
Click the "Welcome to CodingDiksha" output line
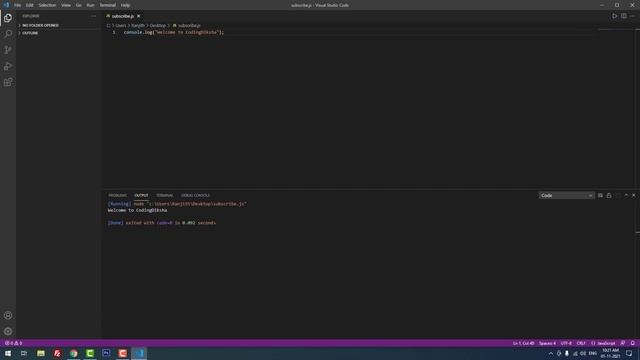[x=138, y=210]
